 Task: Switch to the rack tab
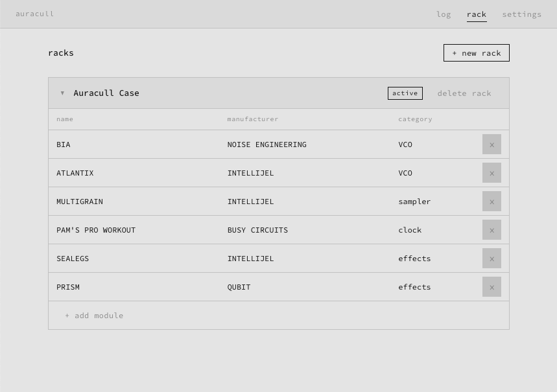tap(476, 14)
